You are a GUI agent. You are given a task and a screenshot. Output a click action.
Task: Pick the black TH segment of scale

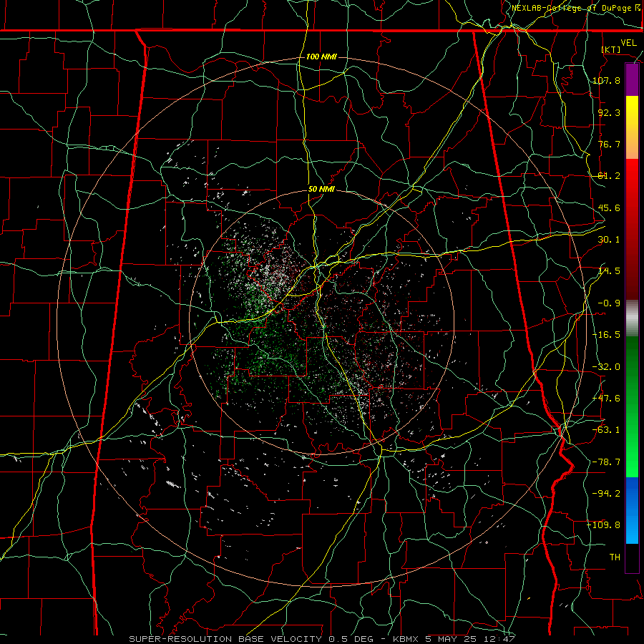(x=632, y=557)
